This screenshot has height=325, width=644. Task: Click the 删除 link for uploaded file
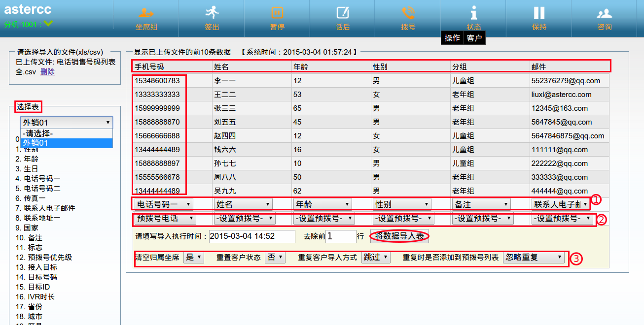click(x=47, y=72)
